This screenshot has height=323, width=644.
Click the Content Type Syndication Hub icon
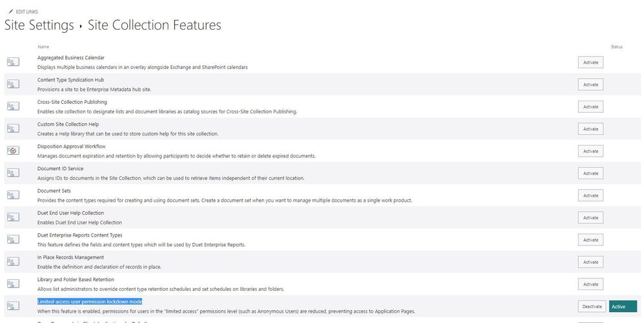tap(14, 84)
